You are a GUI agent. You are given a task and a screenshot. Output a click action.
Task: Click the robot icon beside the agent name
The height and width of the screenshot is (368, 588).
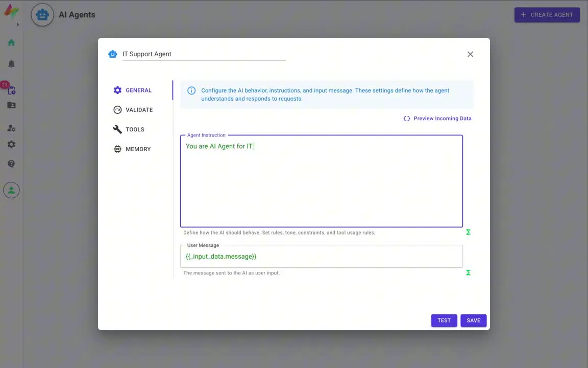[112, 54]
